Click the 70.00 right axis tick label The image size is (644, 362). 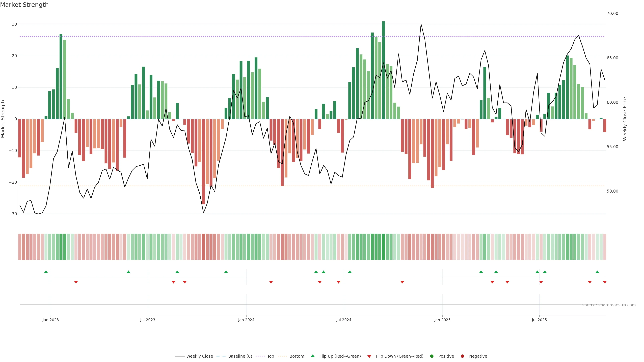coord(612,13)
